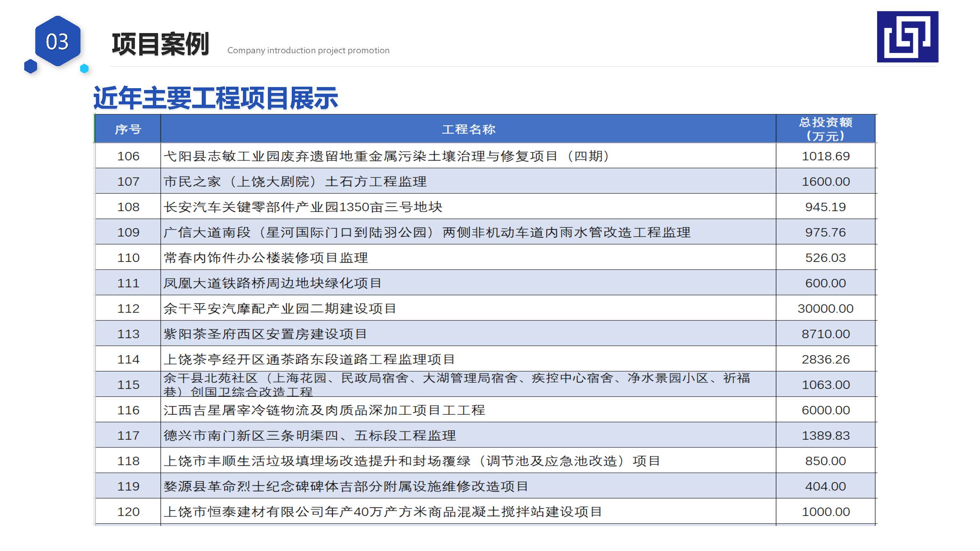Select the English subtitle 'Company introduction project promotion'
This screenshot has height=551, width=980.
tap(308, 50)
